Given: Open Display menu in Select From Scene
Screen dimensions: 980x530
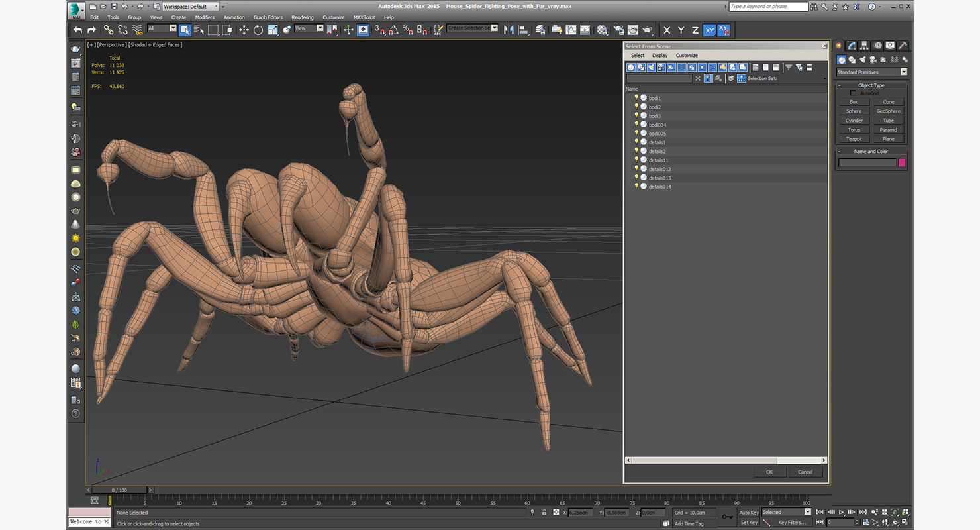Looking at the screenshot, I should (x=660, y=56).
